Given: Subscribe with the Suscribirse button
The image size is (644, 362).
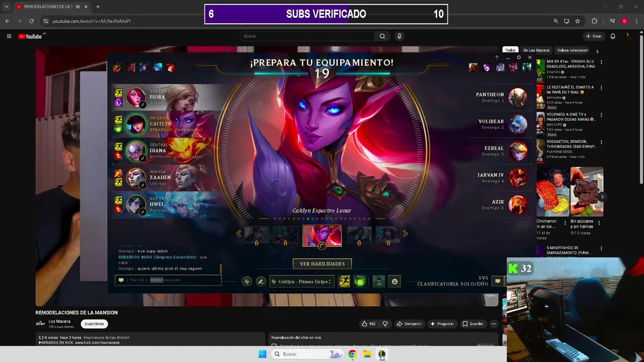Looking at the screenshot, I should coord(94,324).
